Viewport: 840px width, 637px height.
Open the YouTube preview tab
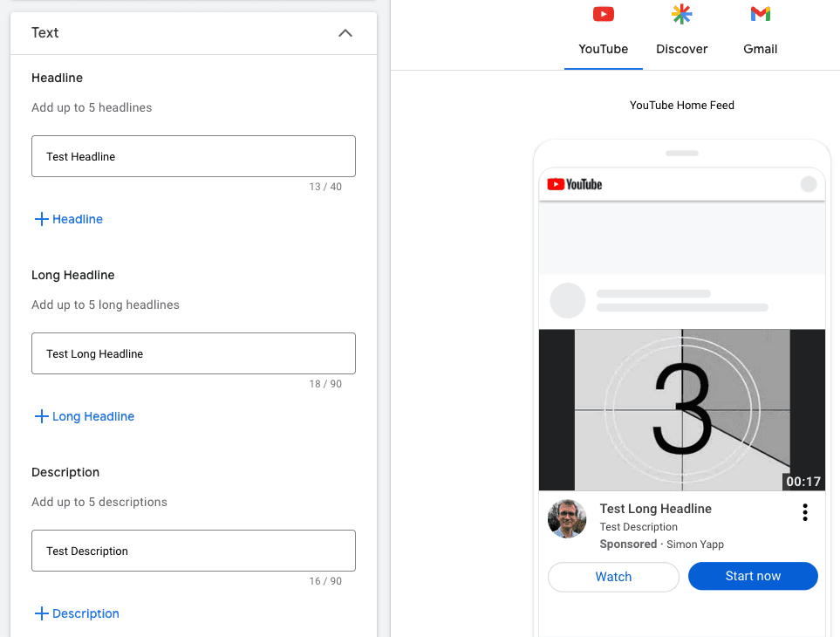pyautogui.click(x=604, y=36)
